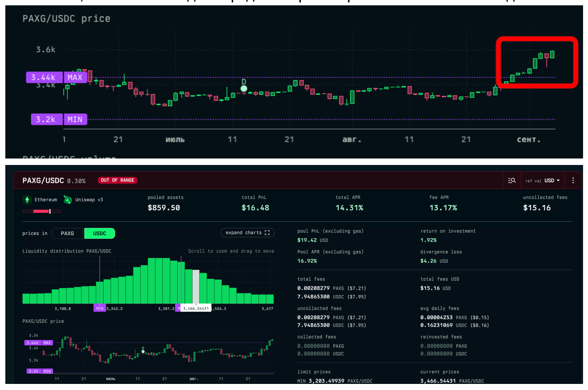Screen dimensions: 588x390
Task: Click the OUT OF RANGE status badge
Action: pyautogui.click(x=118, y=180)
